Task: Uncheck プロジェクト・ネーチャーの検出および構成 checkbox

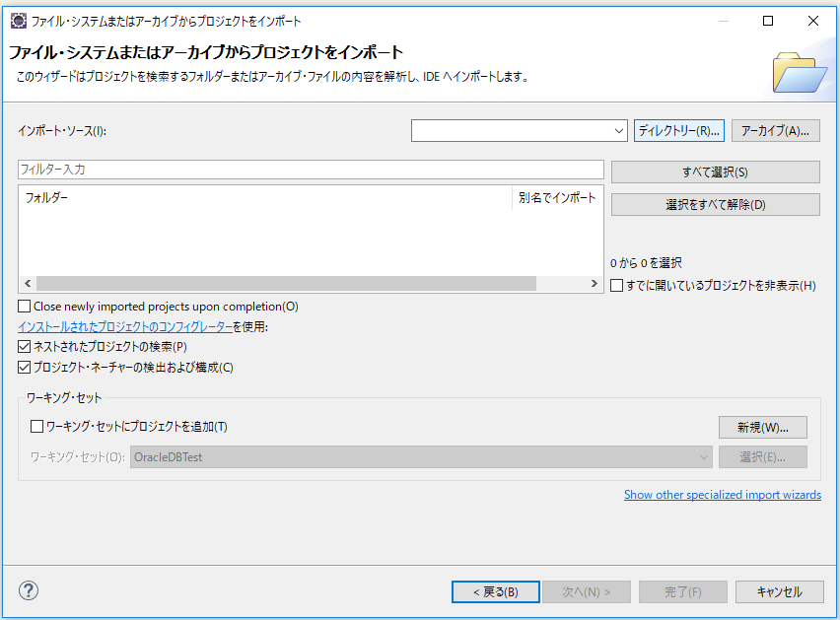Action: tap(24, 368)
